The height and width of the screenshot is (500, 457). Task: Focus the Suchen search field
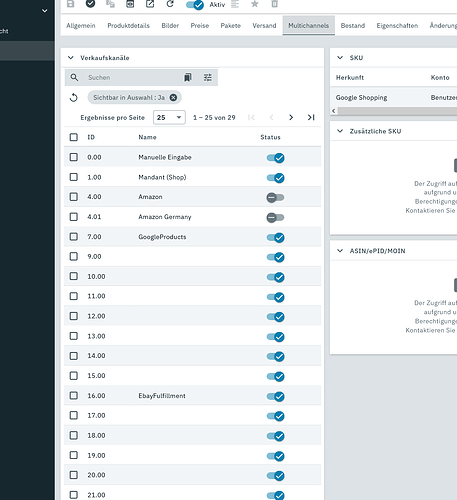pos(132,77)
